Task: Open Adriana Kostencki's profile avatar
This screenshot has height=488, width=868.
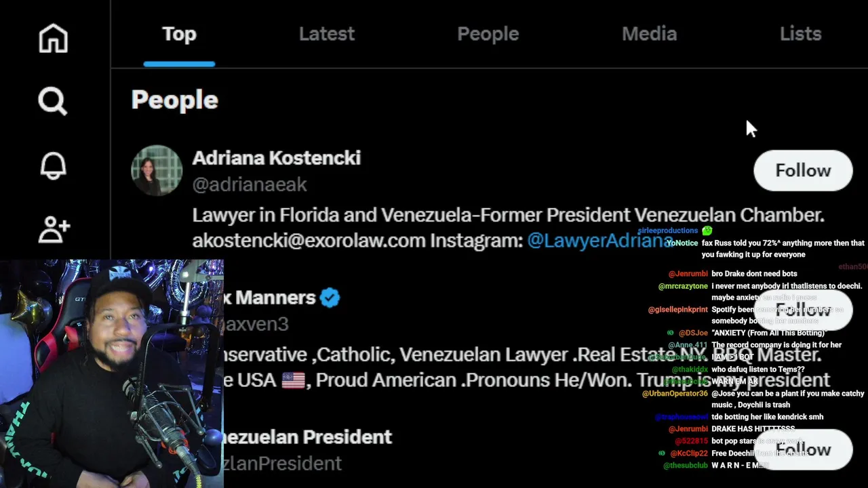Action: (x=157, y=171)
